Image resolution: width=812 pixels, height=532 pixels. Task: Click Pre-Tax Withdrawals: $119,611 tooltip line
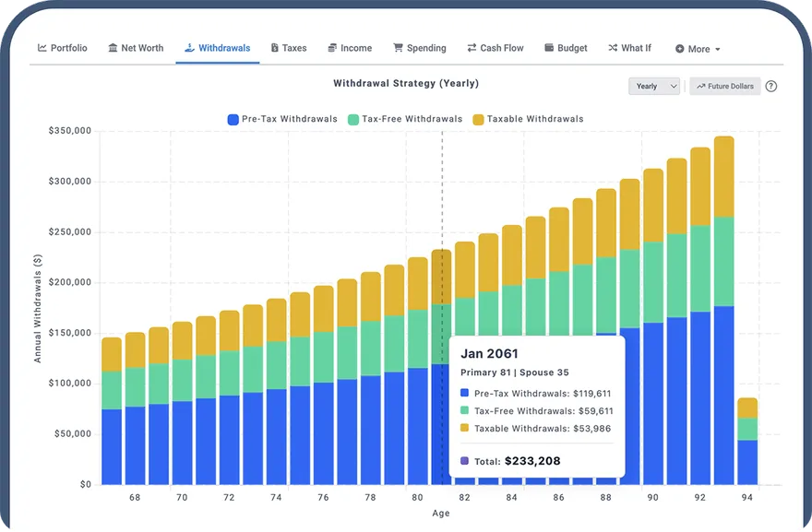535,394
